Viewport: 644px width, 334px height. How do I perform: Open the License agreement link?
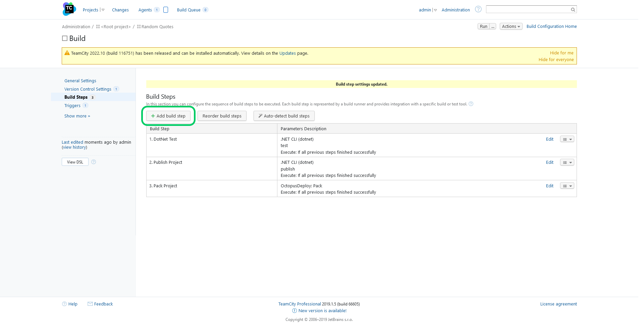(x=558, y=304)
